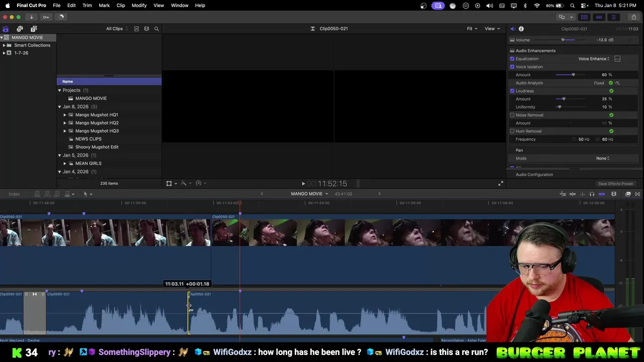Open the viewer Fit zoom dropdown
The height and width of the screenshot is (362, 644).
pos(472,29)
